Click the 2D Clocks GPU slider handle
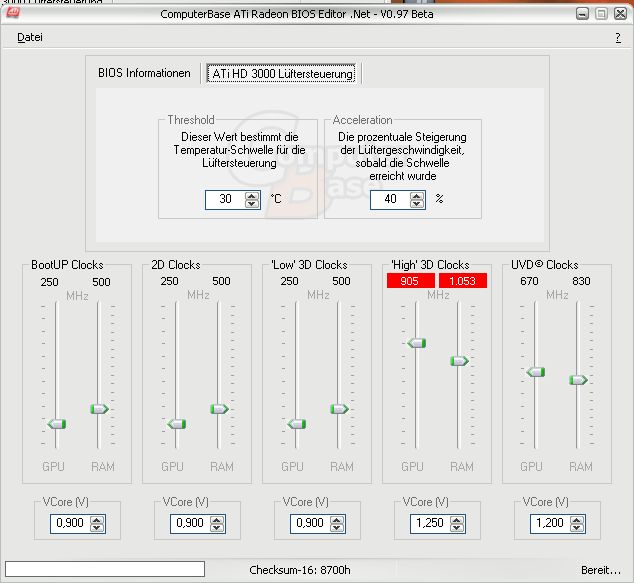 pyautogui.click(x=177, y=424)
